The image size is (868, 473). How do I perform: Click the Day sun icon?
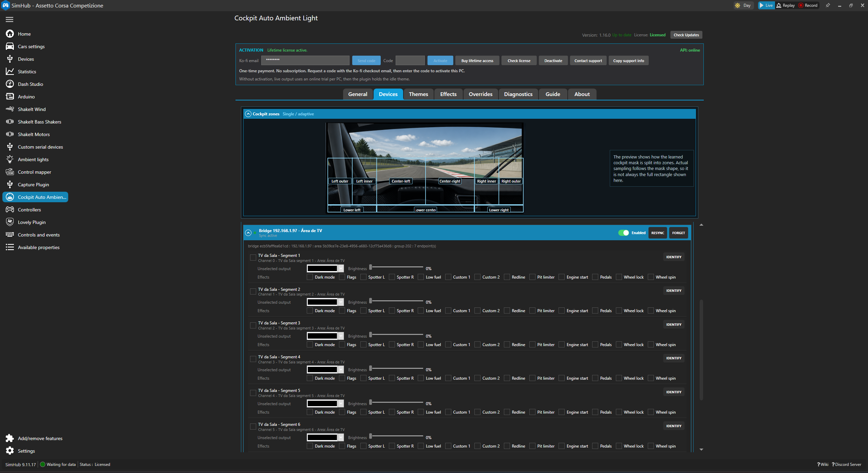(x=737, y=5)
